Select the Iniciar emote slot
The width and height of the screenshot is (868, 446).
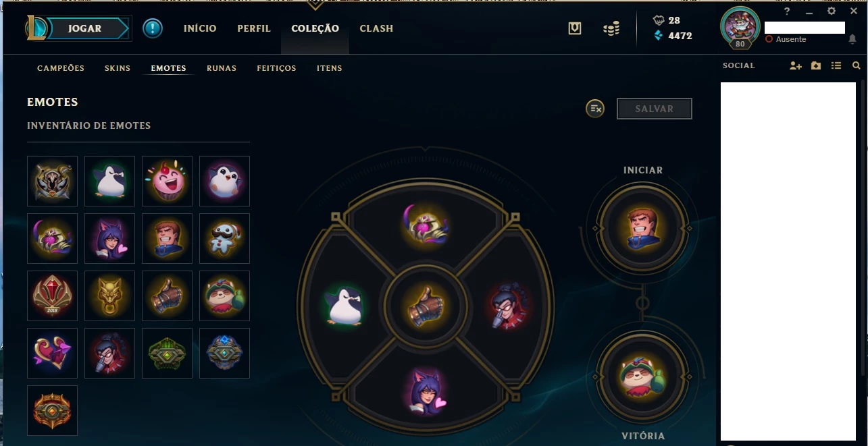click(643, 228)
